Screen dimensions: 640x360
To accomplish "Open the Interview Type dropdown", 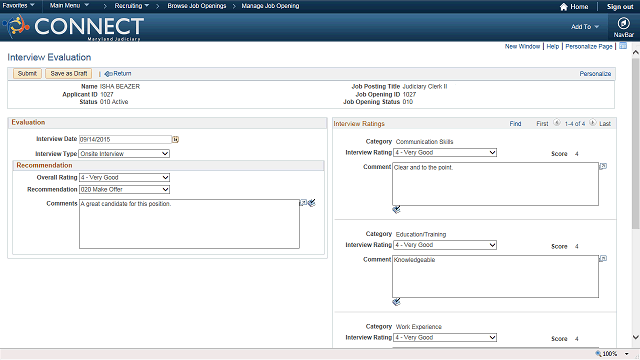I will click(124, 154).
